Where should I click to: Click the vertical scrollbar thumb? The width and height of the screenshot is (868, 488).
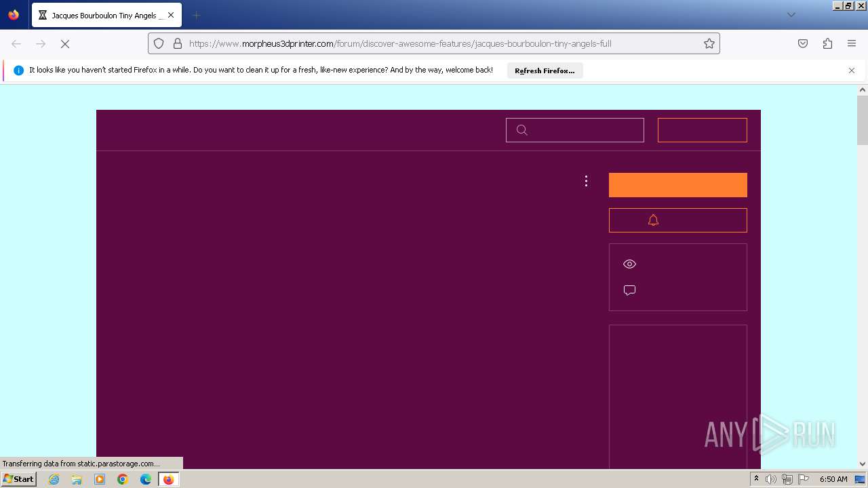click(863, 120)
